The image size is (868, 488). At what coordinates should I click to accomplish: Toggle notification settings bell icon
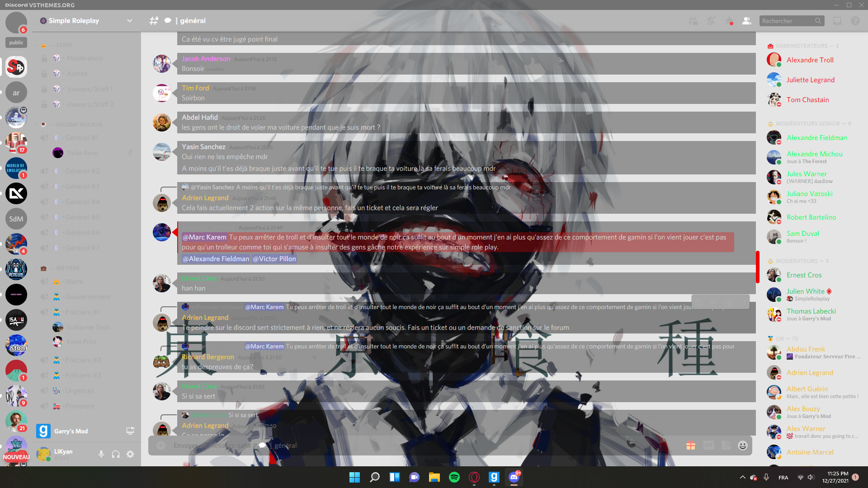711,21
